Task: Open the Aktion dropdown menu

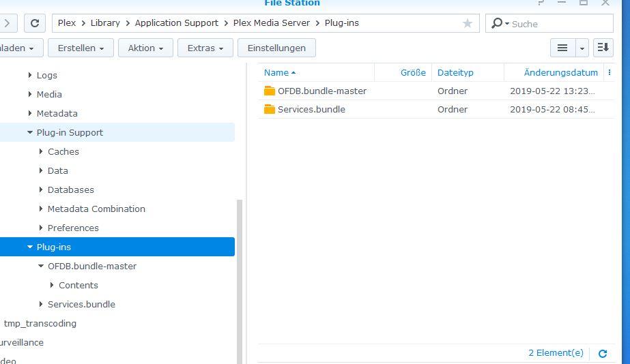Action: click(145, 48)
